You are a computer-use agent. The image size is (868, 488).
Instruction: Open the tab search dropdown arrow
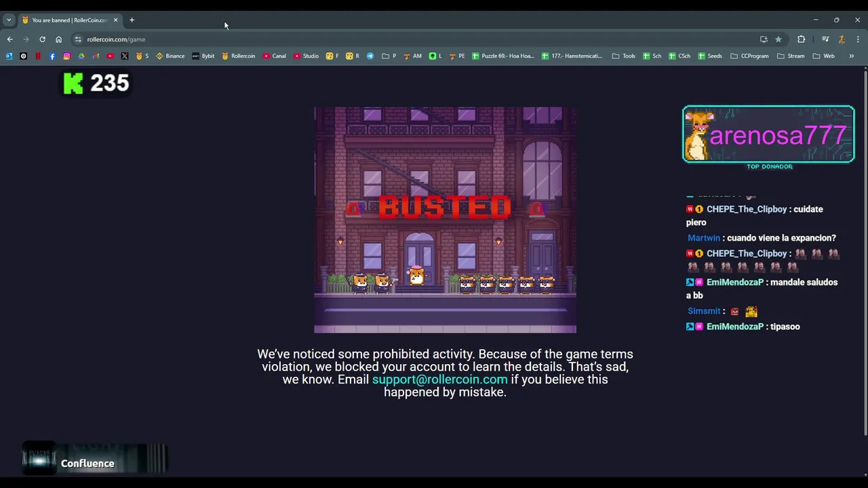click(x=9, y=20)
